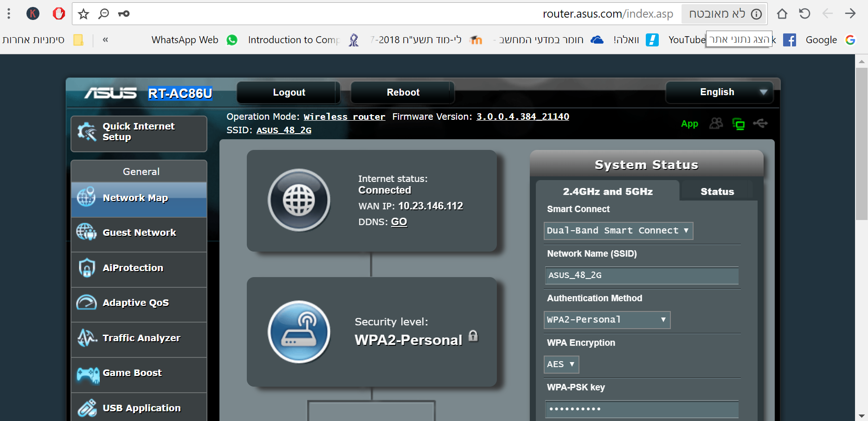Open the WhatsApp Web bookmark
868x421 pixels.
click(194, 40)
